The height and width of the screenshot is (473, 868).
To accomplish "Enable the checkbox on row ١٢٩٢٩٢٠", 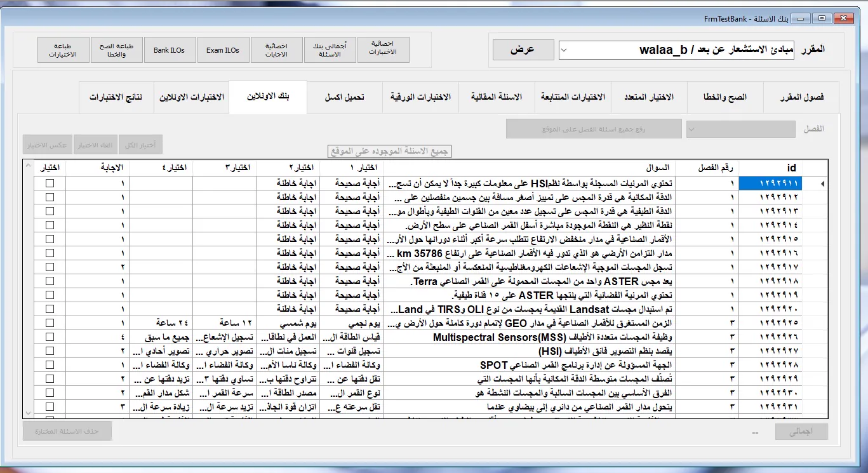I will (x=50, y=309).
